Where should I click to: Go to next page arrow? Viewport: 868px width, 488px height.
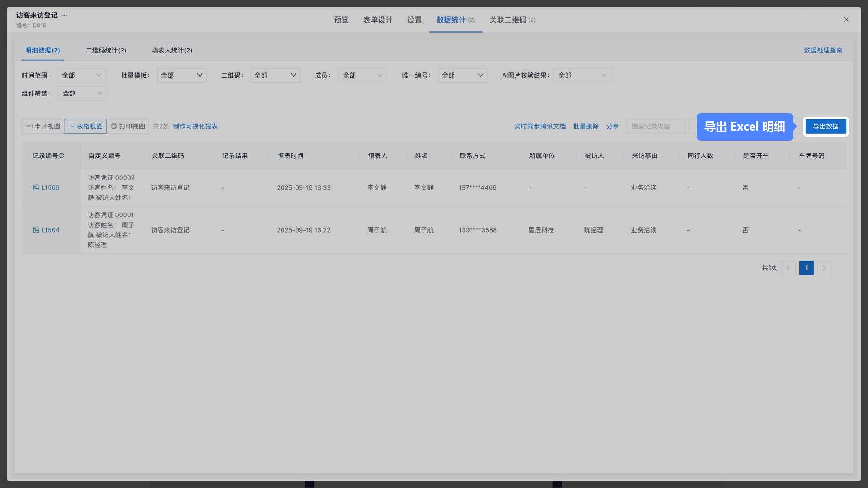(x=824, y=268)
